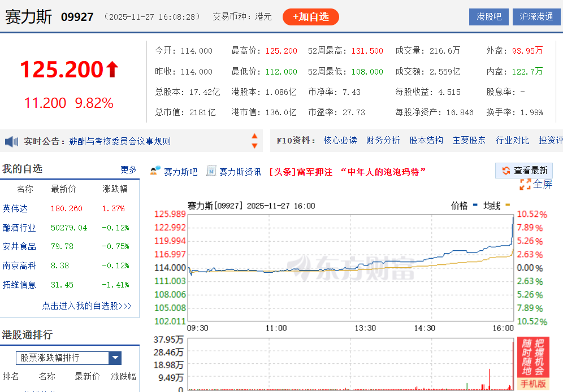The height and width of the screenshot is (392, 563).
Task: Click the blue 价格 legend marker
Action: pos(475,205)
